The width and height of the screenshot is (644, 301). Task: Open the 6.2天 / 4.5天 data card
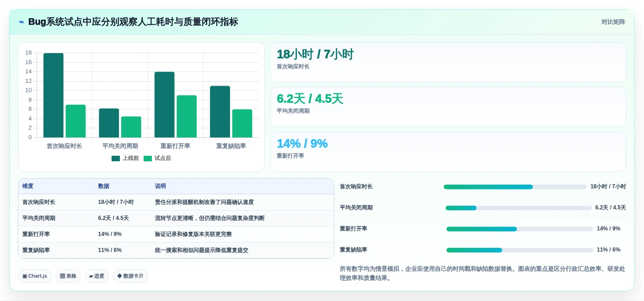coord(448,107)
